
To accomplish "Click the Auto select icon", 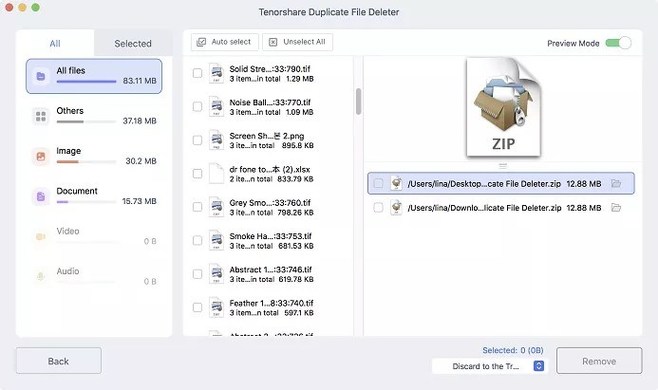I will pos(201,42).
